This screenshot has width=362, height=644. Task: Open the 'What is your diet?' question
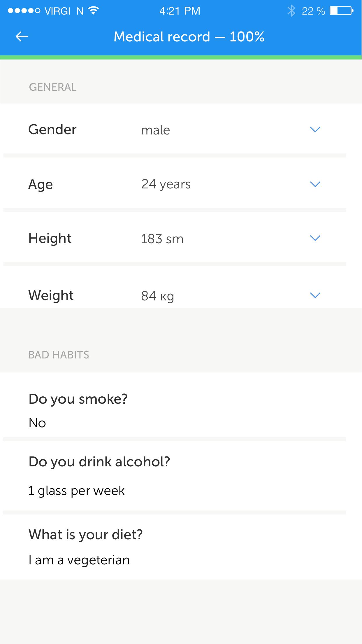(x=85, y=535)
